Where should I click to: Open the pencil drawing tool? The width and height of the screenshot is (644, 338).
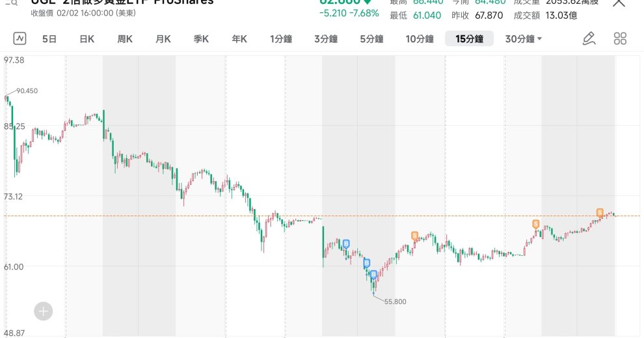click(589, 38)
